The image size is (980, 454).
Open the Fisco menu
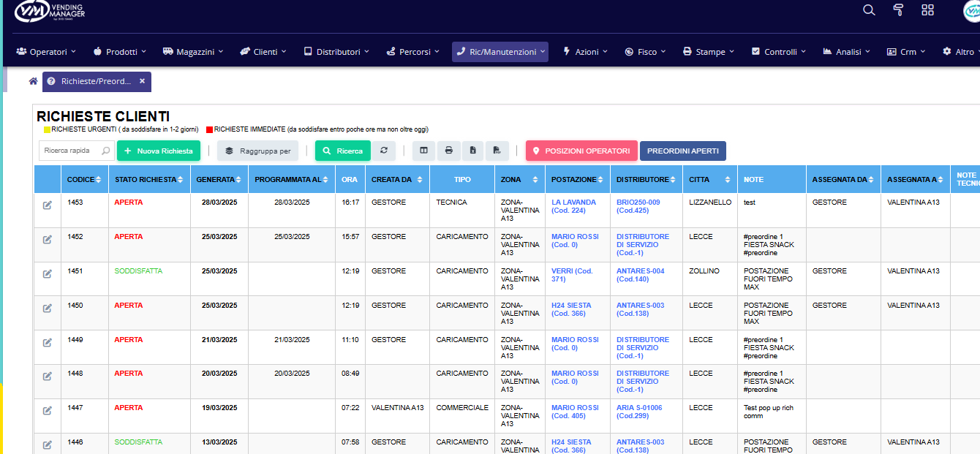coord(646,52)
